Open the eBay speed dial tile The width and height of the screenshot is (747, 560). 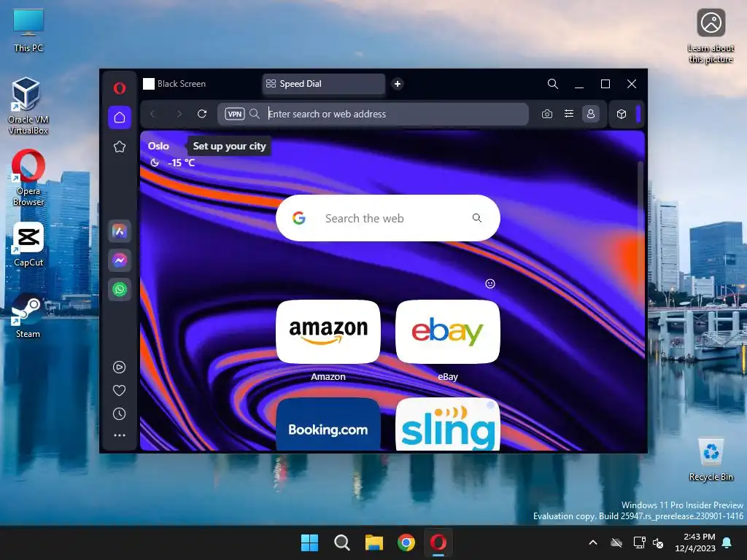[448, 332]
